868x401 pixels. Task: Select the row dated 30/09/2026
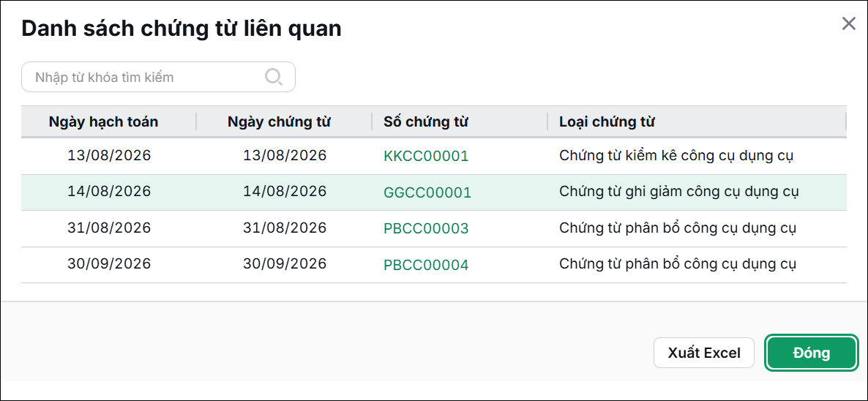pos(434,265)
